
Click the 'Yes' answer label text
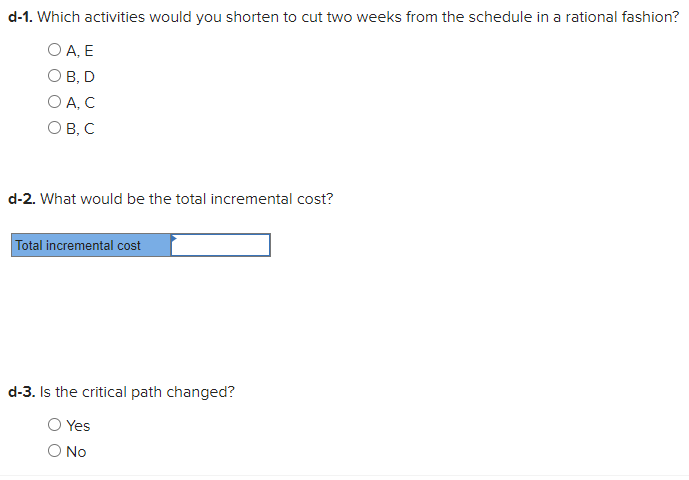coord(78,425)
